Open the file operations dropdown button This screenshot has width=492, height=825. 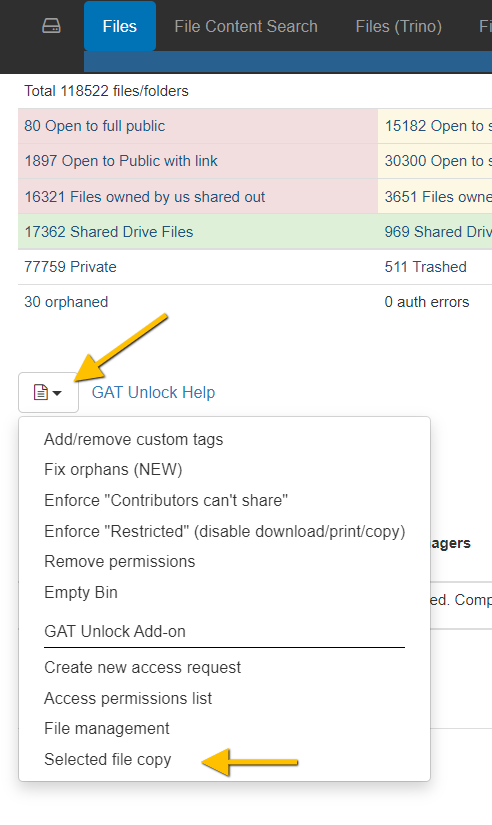click(x=48, y=393)
